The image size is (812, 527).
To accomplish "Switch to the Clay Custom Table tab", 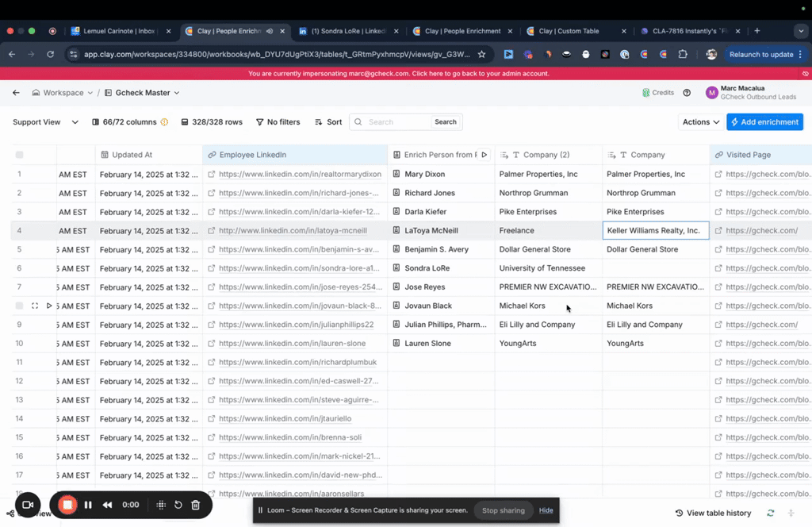I will click(x=569, y=31).
